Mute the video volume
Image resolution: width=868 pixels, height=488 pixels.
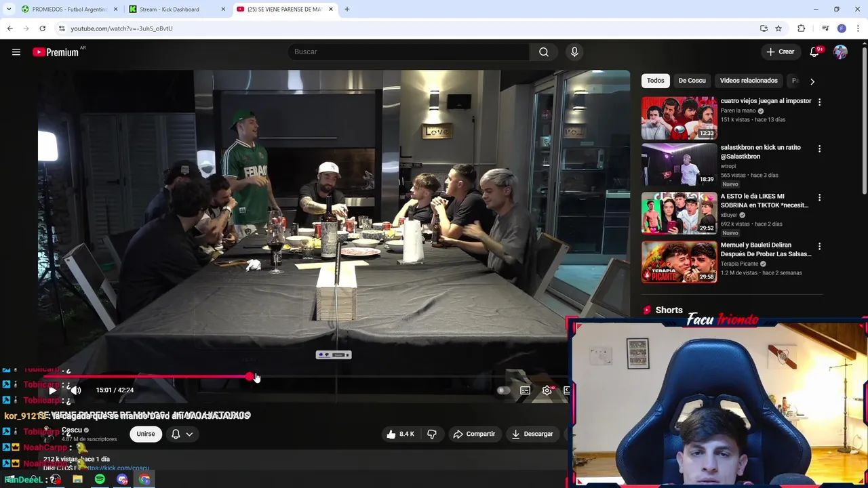click(75, 390)
